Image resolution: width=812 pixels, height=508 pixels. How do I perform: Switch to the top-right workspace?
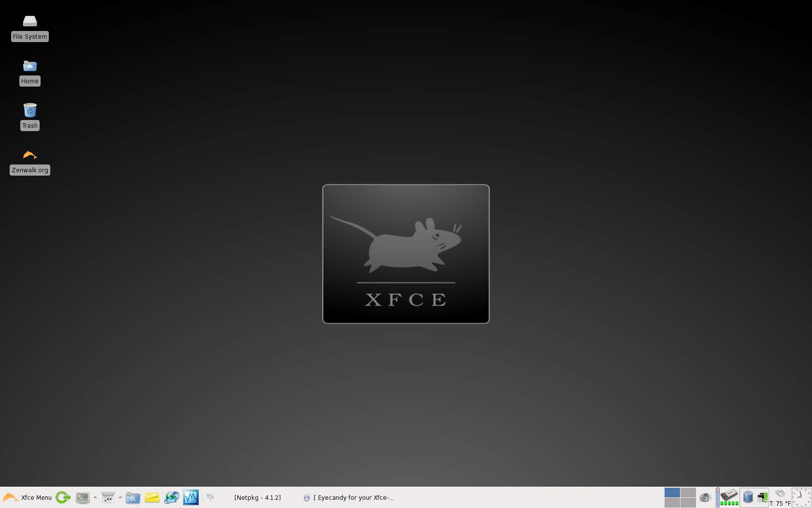pos(688,493)
